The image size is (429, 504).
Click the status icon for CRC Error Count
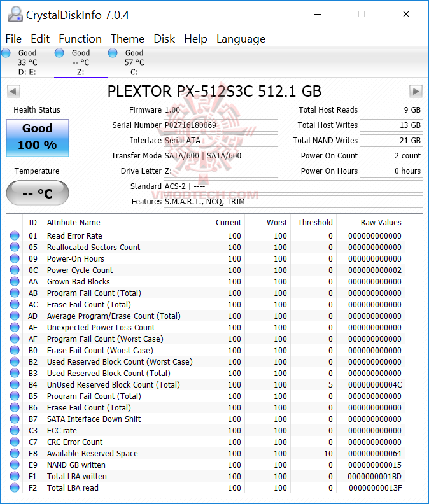click(15, 442)
